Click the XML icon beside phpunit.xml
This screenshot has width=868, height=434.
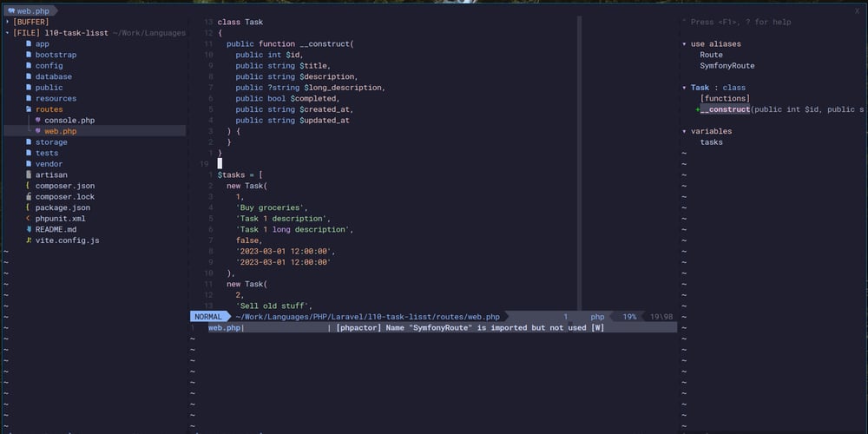coord(29,219)
